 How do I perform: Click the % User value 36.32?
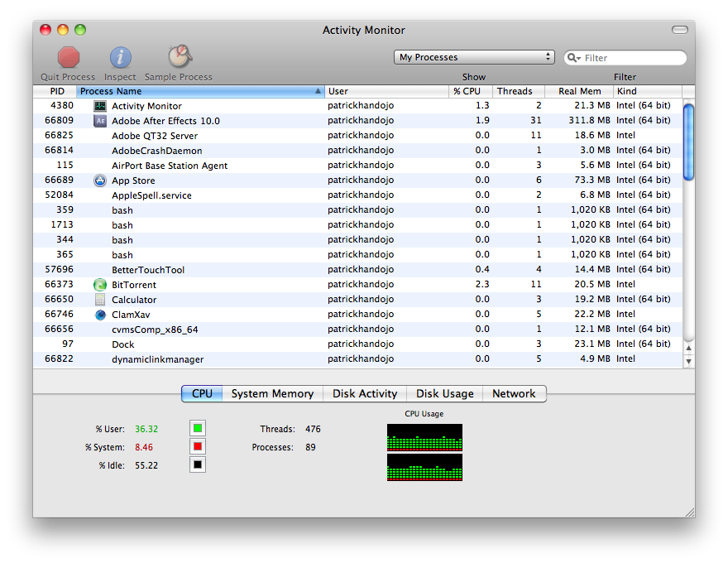146,429
